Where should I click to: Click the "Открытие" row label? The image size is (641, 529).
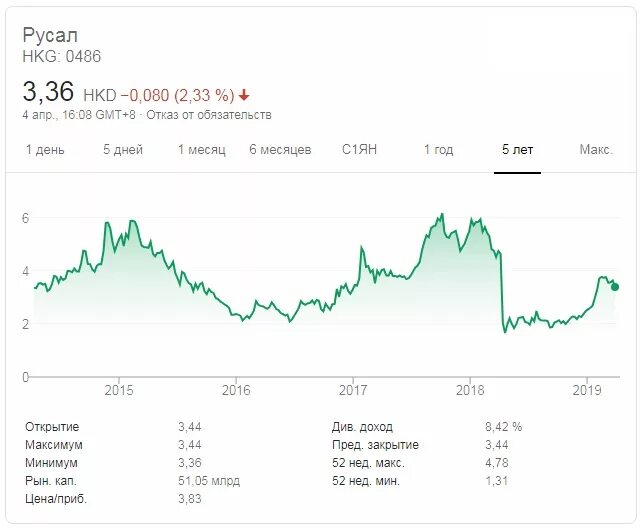[52, 427]
